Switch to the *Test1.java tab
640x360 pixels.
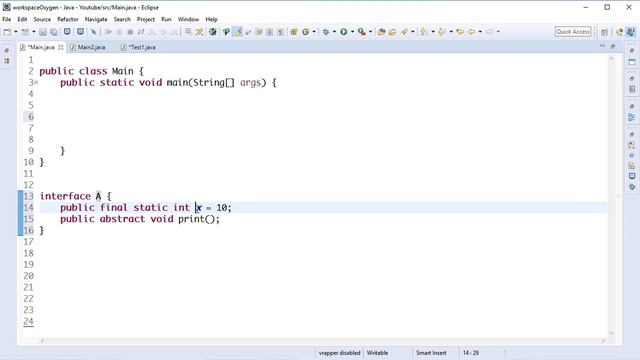(139, 47)
